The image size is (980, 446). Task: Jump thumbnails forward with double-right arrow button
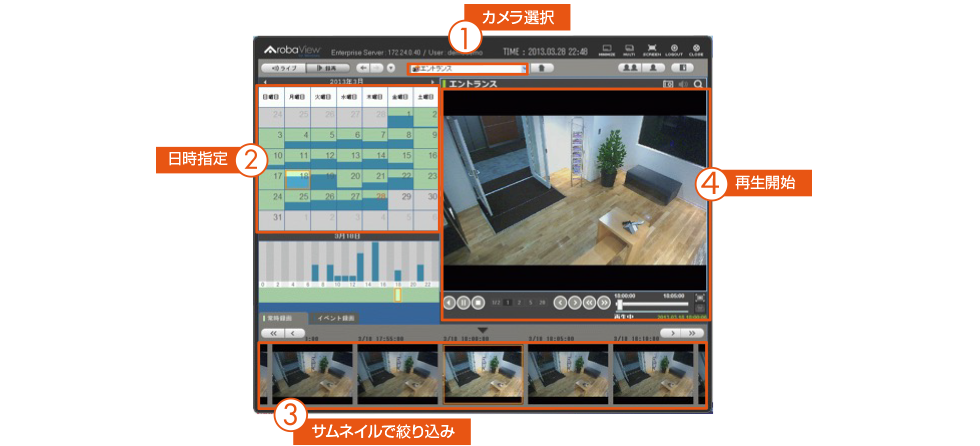[x=693, y=331]
